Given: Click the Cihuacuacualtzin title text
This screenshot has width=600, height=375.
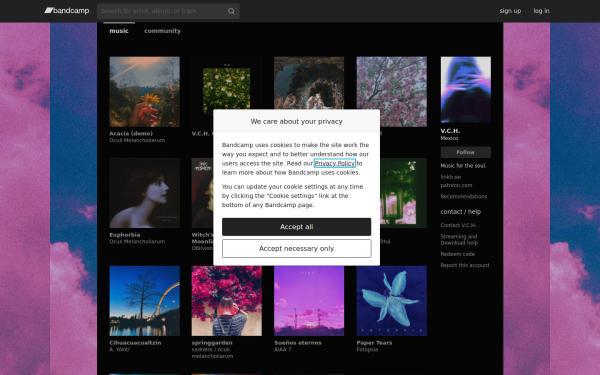Looking at the screenshot, I should point(135,343).
